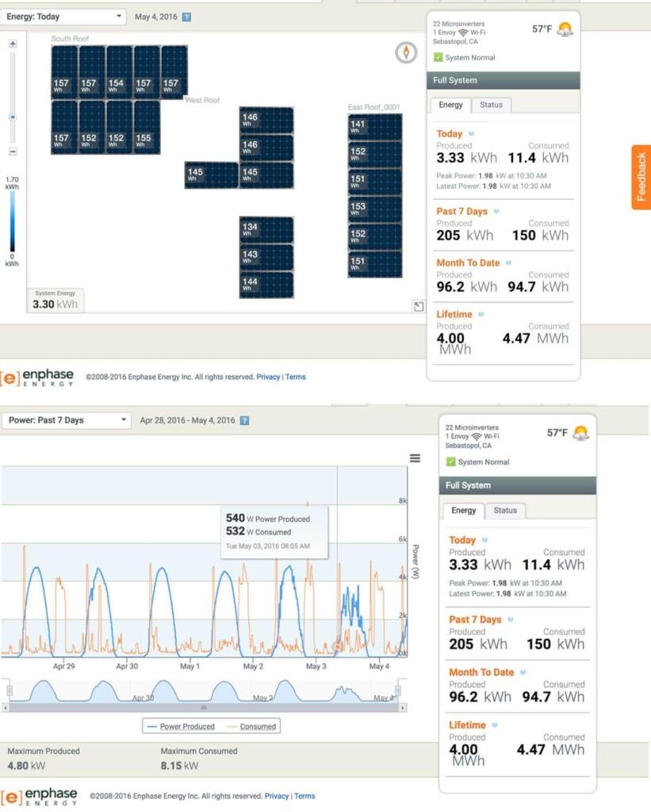This screenshot has height=812, width=651.
Task: Open Privacy link in upper footer
Action: click(268, 377)
